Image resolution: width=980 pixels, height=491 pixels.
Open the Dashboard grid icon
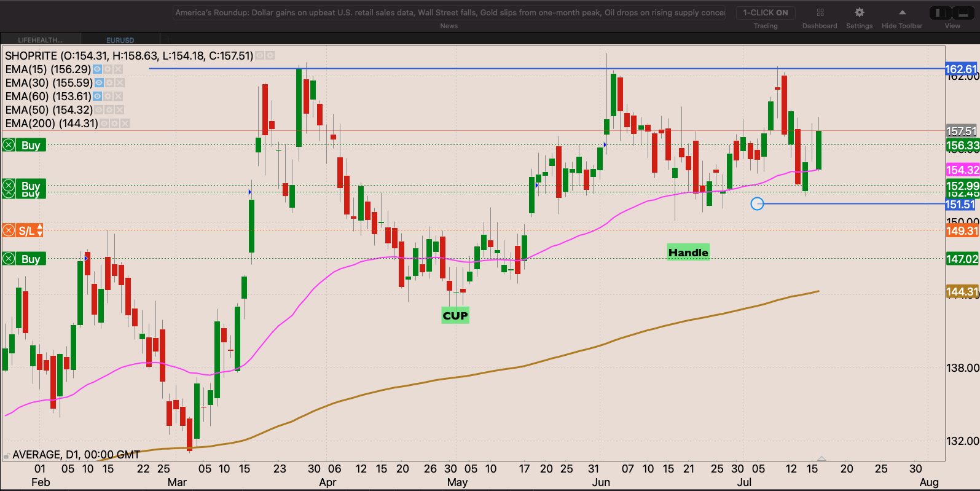820,13
